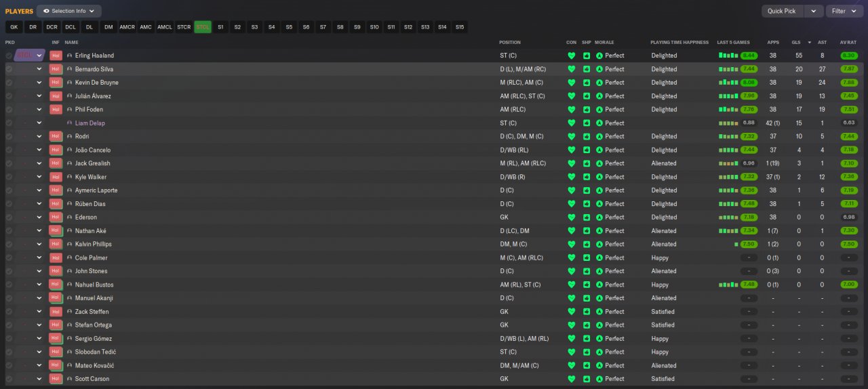Toggle the picked checkmark for Jack Grealish

pos(9,163)
